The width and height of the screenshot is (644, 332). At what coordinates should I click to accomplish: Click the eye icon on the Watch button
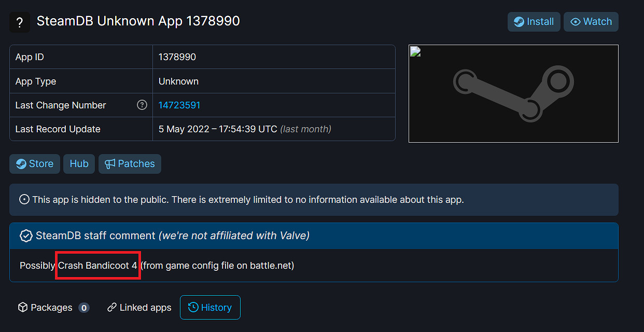(x=576, y=22)
